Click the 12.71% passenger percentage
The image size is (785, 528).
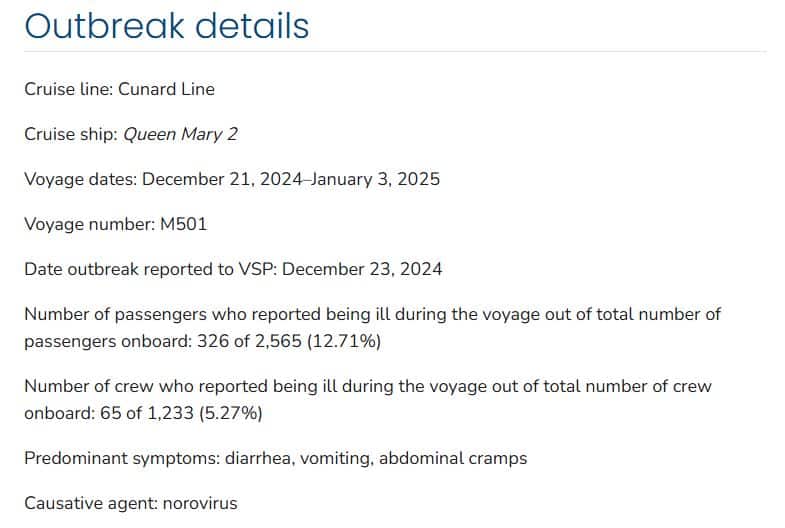(344, 341)
